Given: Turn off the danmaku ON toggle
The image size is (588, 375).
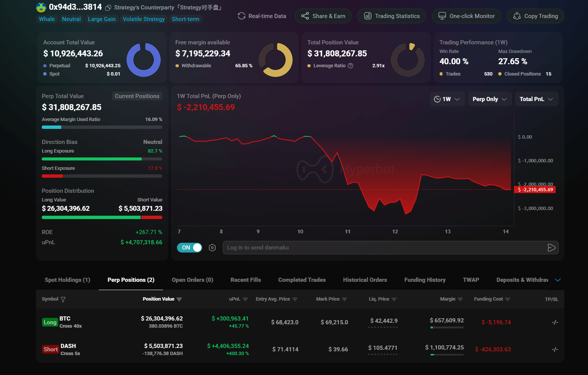Looking at the screenshot, I should coord(190,248).
